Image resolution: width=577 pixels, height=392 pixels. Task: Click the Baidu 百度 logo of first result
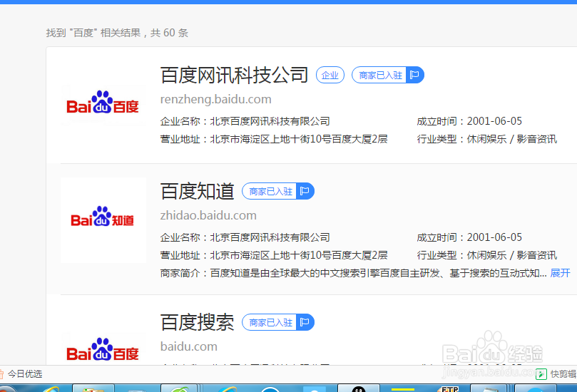(103, 103)
